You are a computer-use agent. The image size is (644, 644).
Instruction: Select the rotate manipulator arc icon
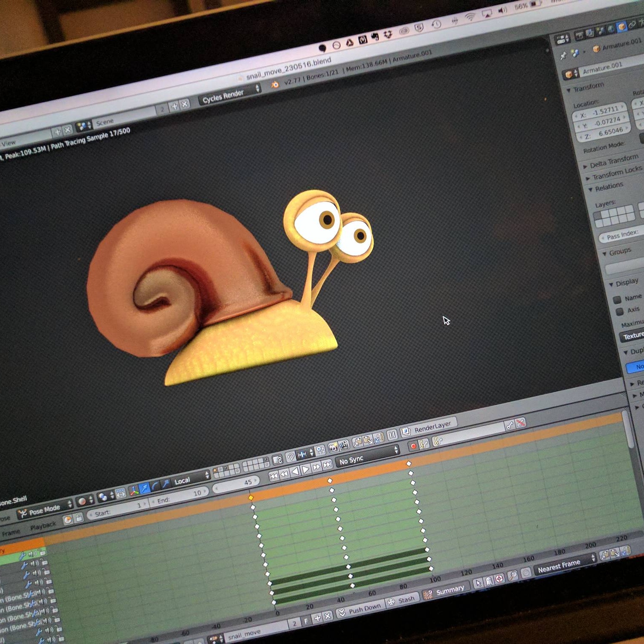tap(155, 487)
